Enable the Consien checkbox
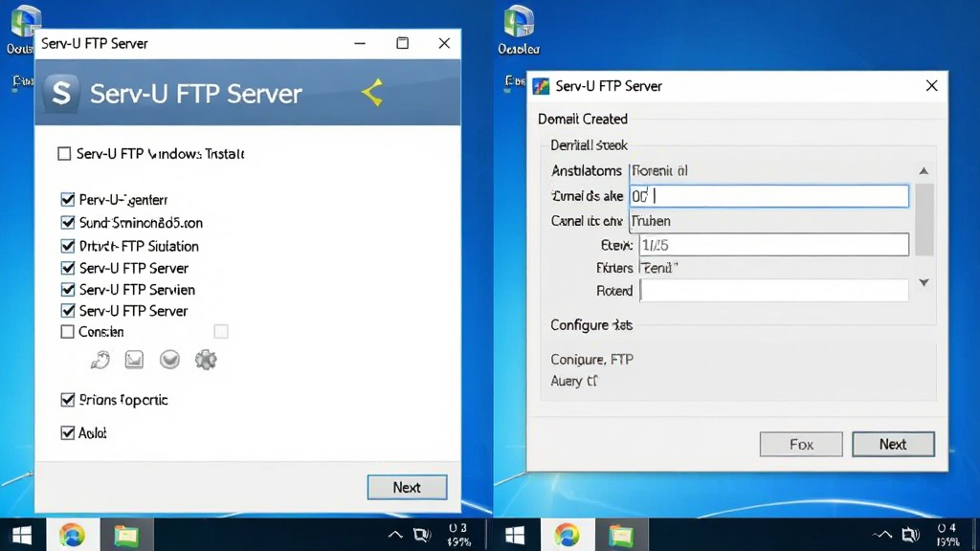980x551 pixels. [x=68, y=332]
